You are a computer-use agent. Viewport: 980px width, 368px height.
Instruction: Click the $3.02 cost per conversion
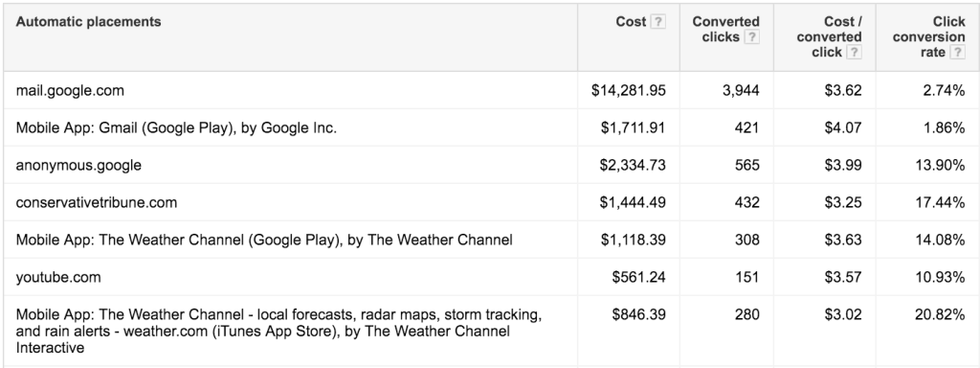(x=842, y=314)
